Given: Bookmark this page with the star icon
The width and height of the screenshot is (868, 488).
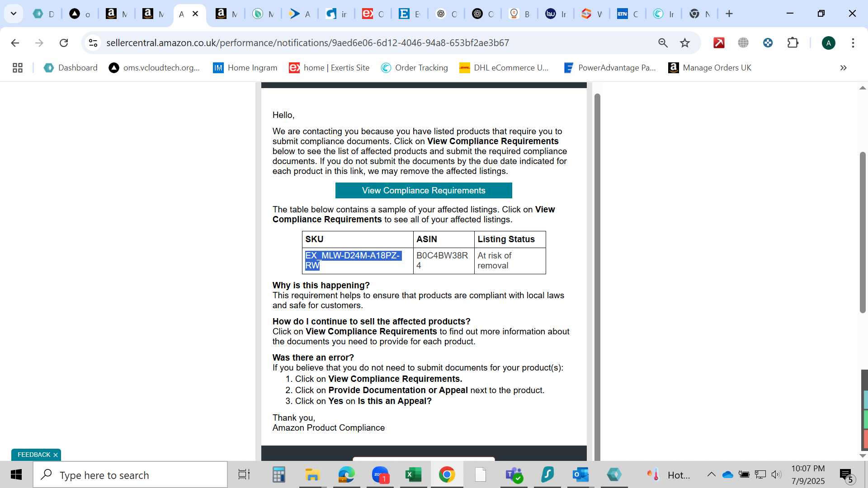Looking at the screenshot, I should [685, 43].
